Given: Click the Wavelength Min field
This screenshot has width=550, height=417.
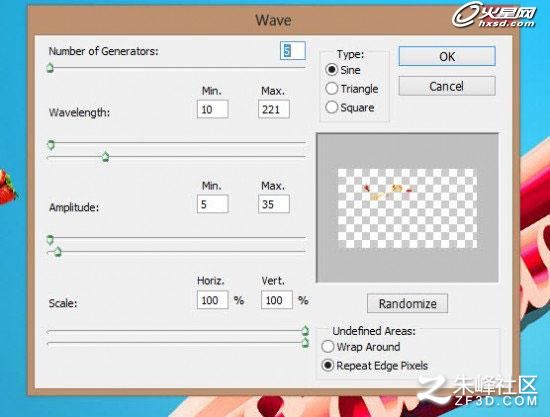Looking at the screenshot, I should tap(213, 109).
